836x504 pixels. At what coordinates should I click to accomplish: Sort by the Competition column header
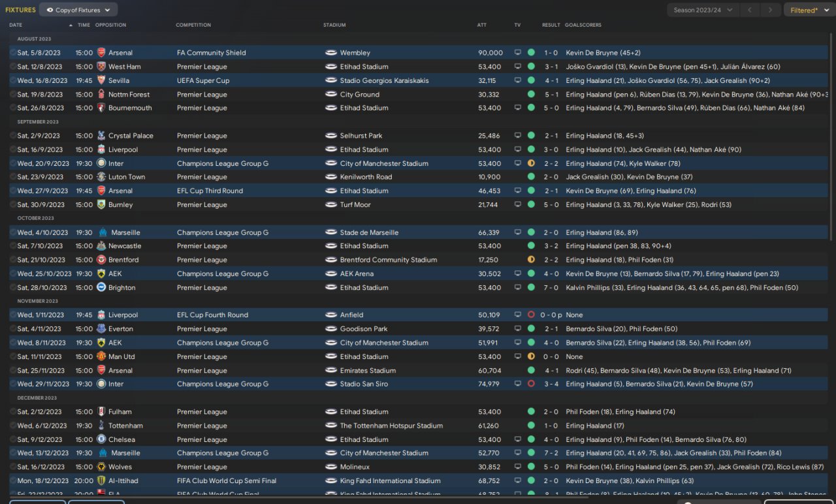tap(193, 25)
